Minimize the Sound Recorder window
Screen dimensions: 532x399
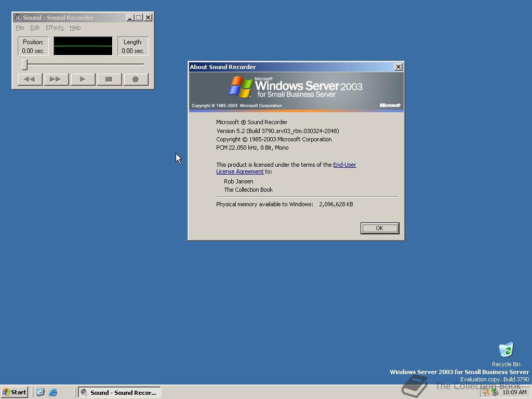coord(129,17)
